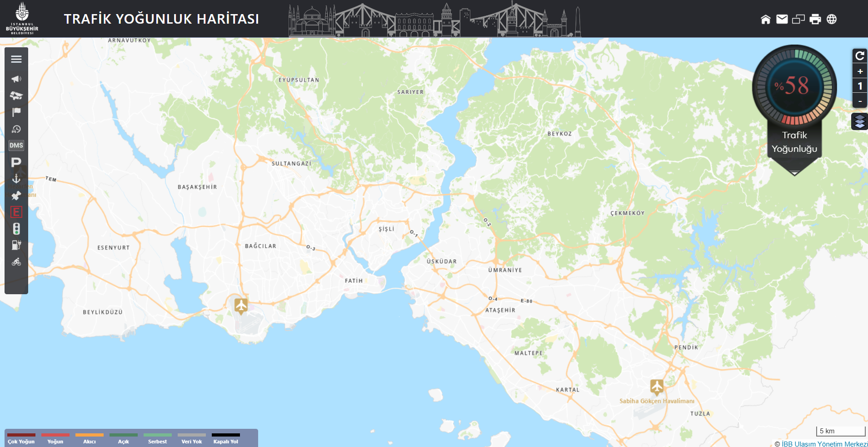Expand the Trafik Yoğunluğu gauge panel arrow
The width and height of the screenshot is (868, 447).
click(794, 173)
